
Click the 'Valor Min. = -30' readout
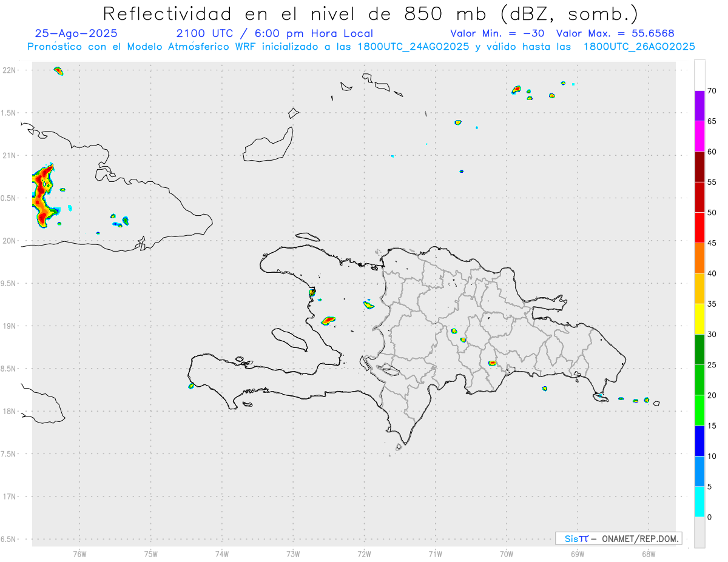(x=497, y=33)
